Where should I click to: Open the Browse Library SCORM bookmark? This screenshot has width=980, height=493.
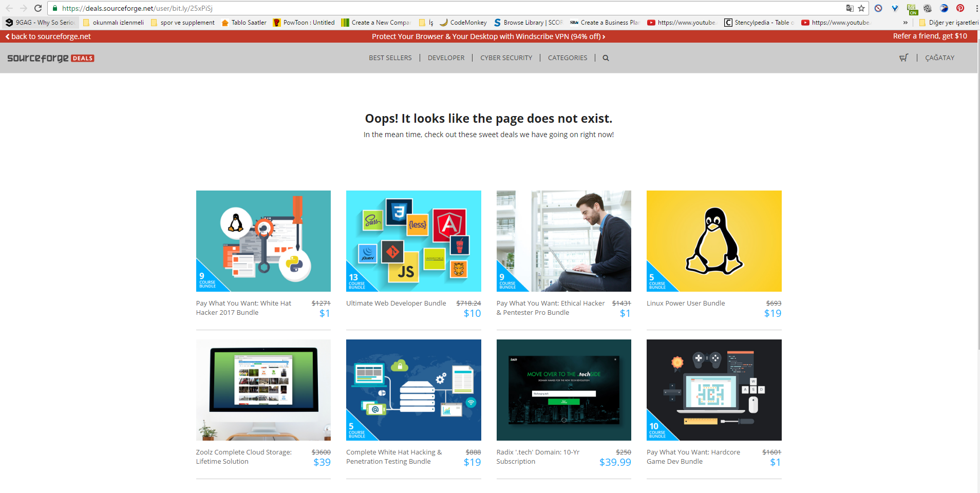pyautogui.click(x=529, y=23)
